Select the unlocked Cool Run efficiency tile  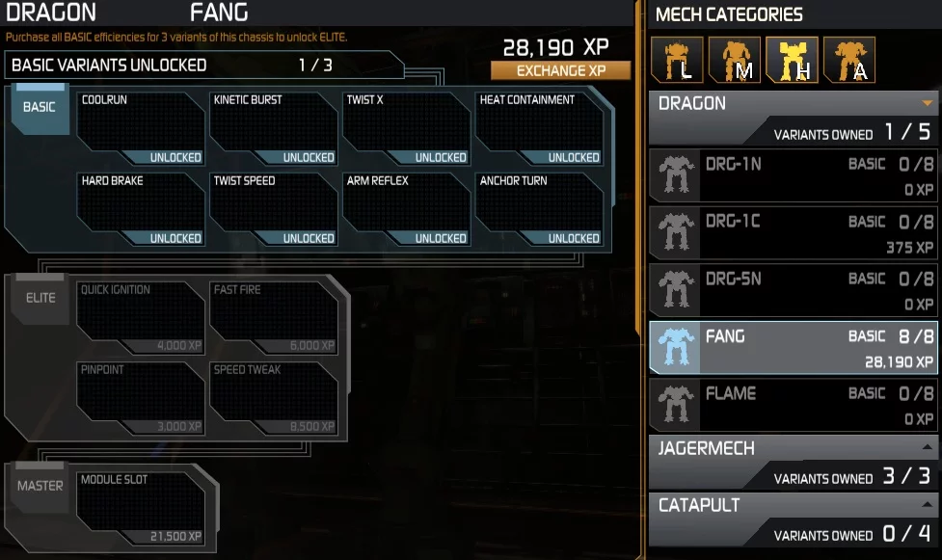141,128
